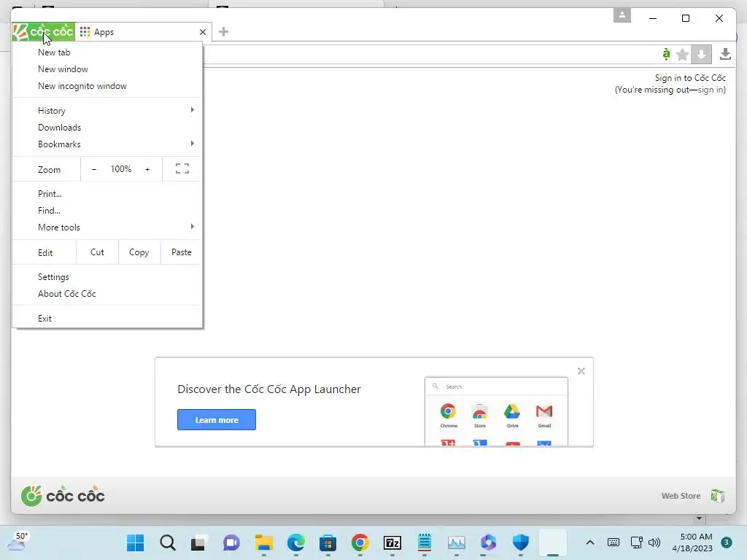Expand the More tools submenu

tap(107, 227)
